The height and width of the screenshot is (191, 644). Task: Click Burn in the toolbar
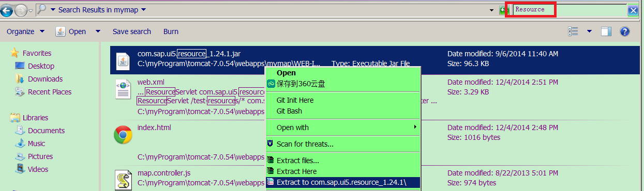pos(171,31)
